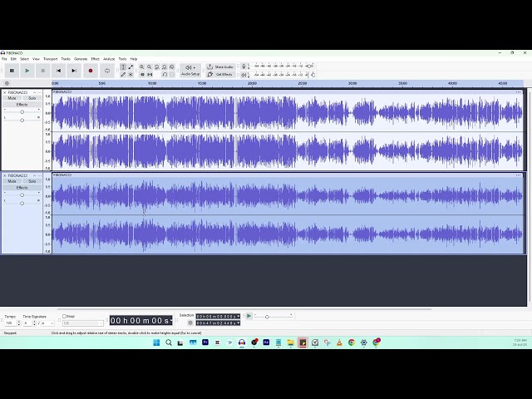Mute the first FIBONACCI track
The height and width of the screenshot is (399, 532).
pos(12,98)
